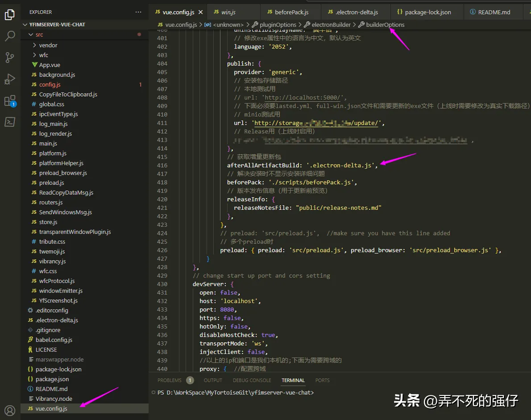Open App.vue in explorer
This screenshot has height=420, width=531.
tap(85, 65)
